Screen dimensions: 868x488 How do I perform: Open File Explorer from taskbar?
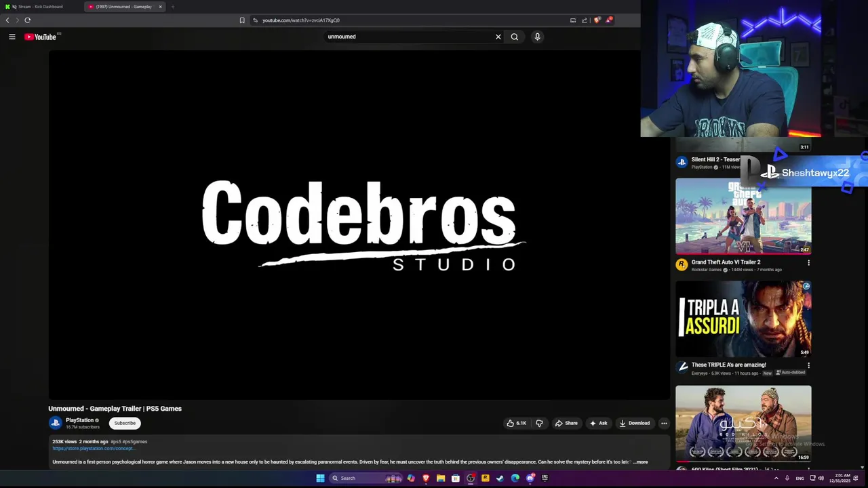coord(441,478)
